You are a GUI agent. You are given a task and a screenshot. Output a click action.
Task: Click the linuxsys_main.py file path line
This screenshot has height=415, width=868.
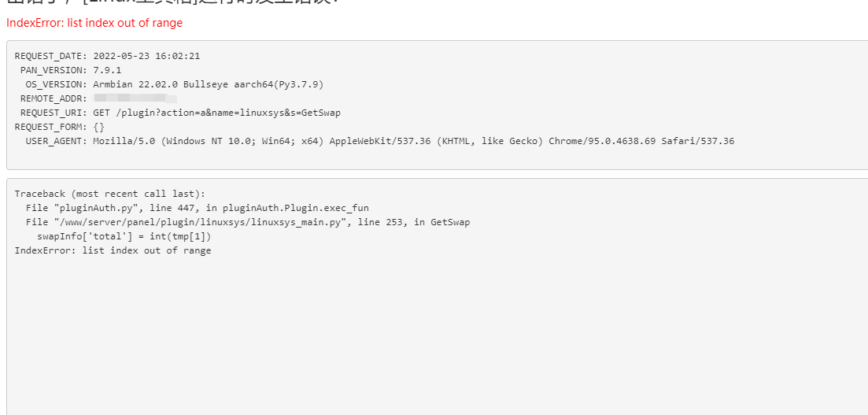pyautogui.click(x=189, y=222)
